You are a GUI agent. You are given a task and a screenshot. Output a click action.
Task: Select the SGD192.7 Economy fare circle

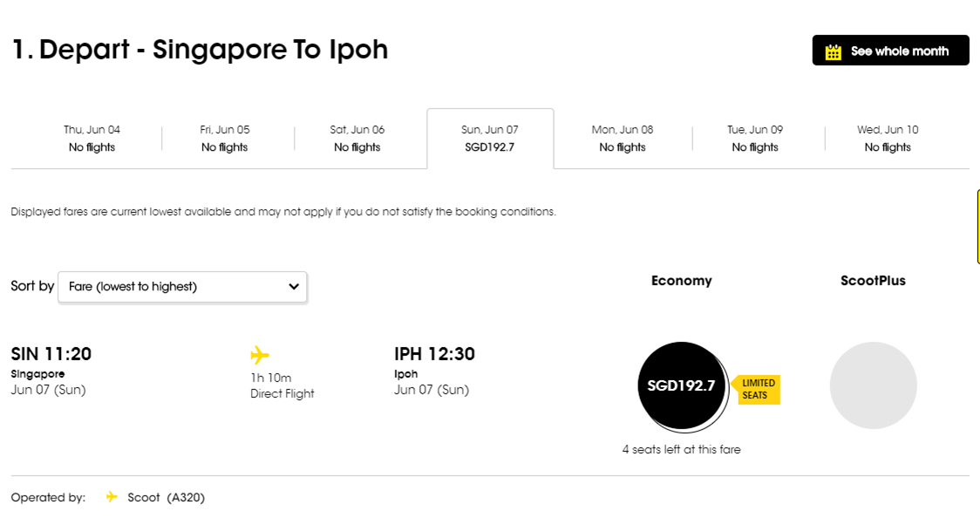681,385
